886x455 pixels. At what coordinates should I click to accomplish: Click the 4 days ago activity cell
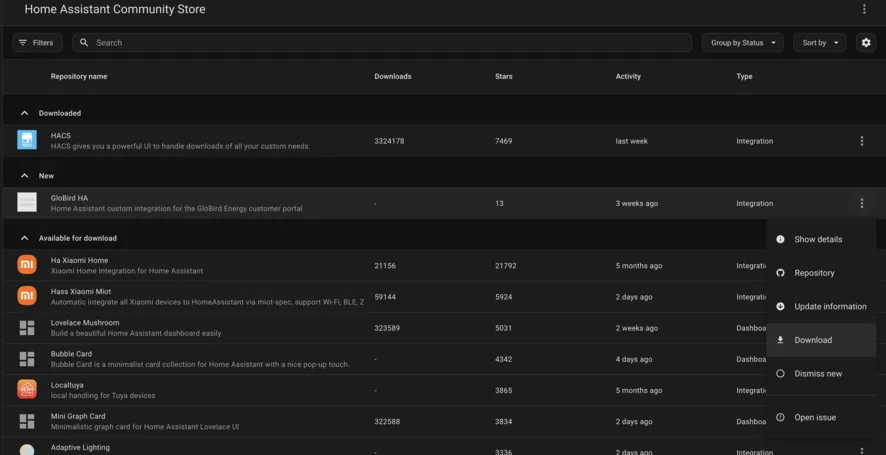[634, 359]
